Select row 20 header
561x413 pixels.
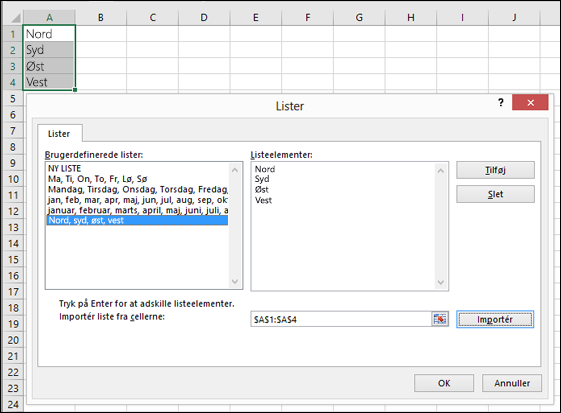(13, 340)
